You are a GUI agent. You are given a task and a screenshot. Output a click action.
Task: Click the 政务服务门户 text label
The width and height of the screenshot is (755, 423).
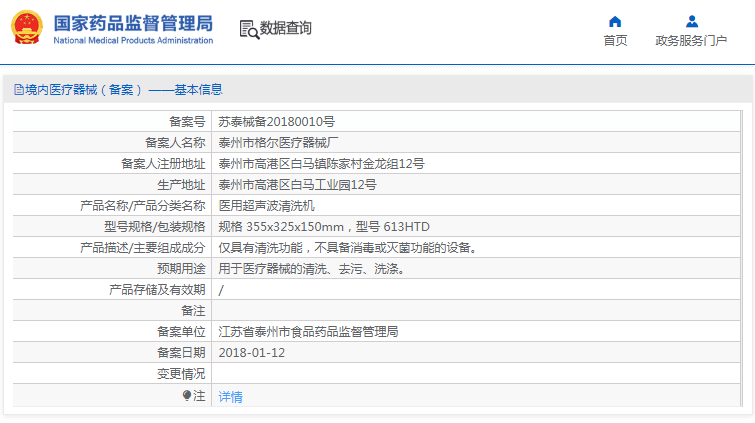[691, 40]
